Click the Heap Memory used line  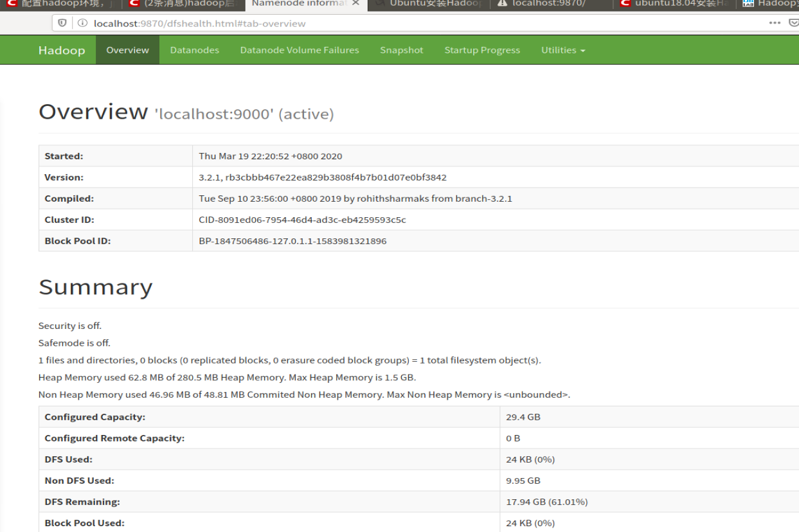pyautogui.click(x=227, y=377)
